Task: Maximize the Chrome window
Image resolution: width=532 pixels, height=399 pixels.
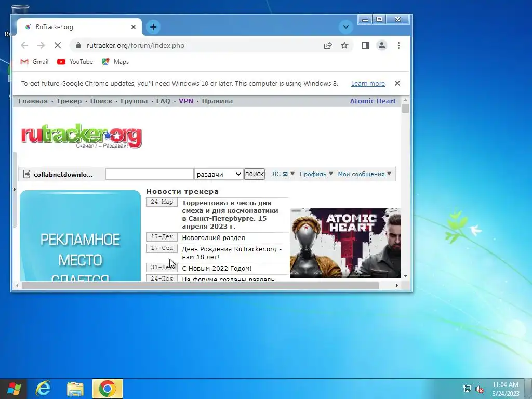Action: coord(379,19)
